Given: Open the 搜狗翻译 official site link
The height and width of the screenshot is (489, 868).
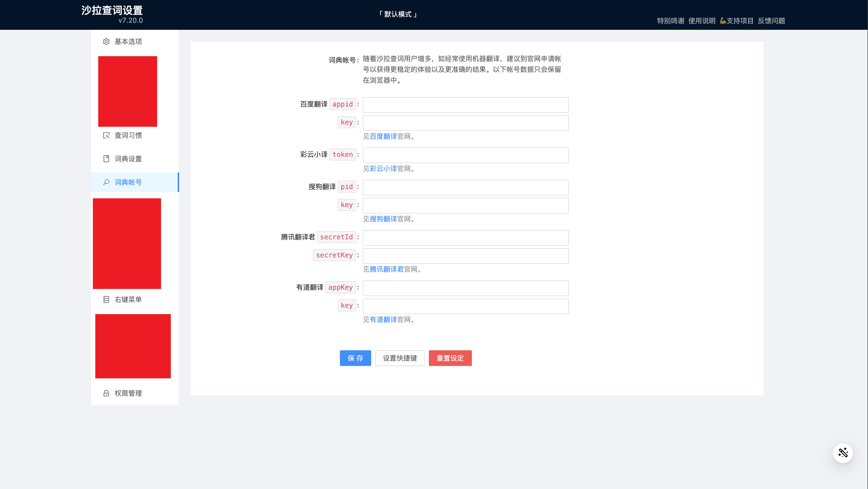Looking at the screenshot, I should (383, 219).
